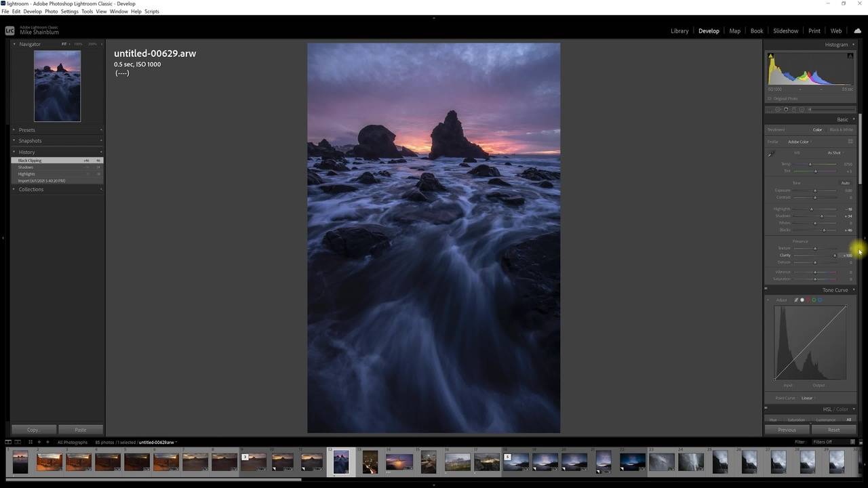Toggle the highlight clipping indicator in histogram
Image resolution: width=868 pixels, height=488 pixels.
850,56
